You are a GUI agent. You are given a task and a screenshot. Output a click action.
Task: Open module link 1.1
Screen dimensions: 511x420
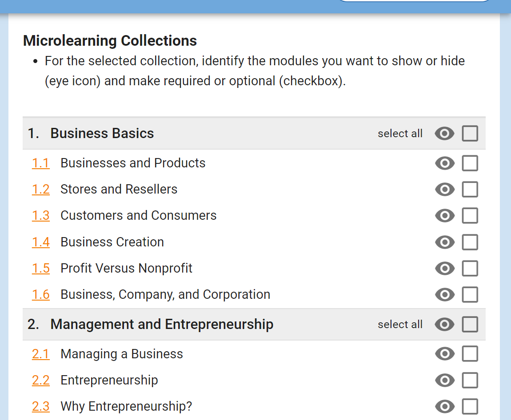(41, 163)
